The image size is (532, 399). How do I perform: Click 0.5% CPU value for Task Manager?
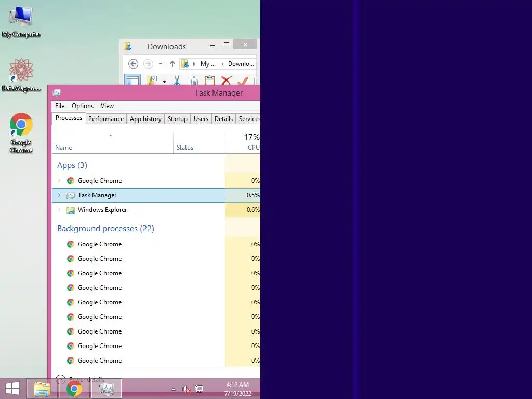point(253,195)
